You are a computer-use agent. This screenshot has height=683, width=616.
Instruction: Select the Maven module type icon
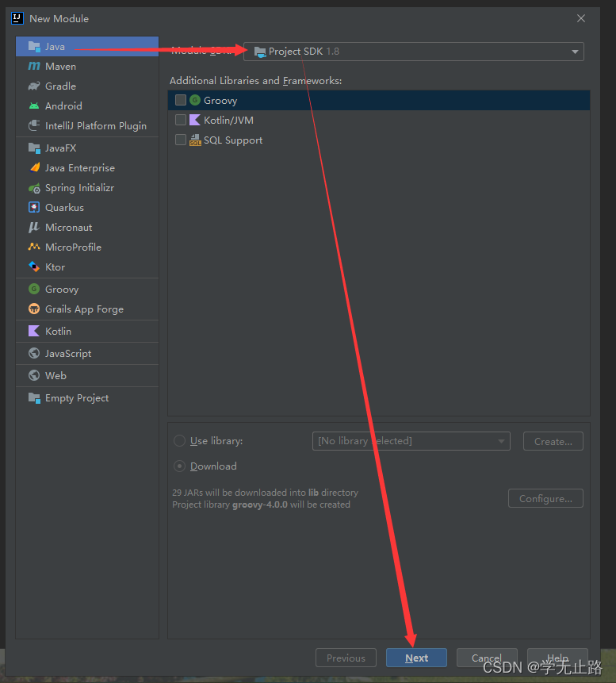(x=34, y=66)
